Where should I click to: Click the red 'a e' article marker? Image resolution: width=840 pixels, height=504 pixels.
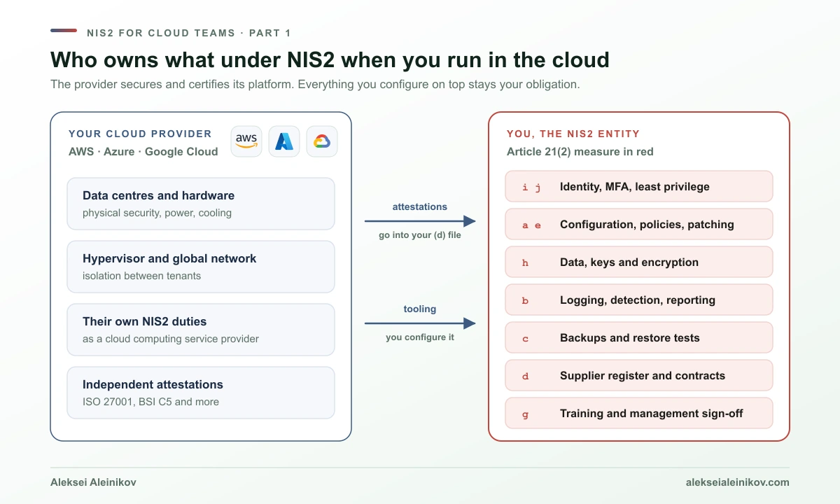(532, 225)
